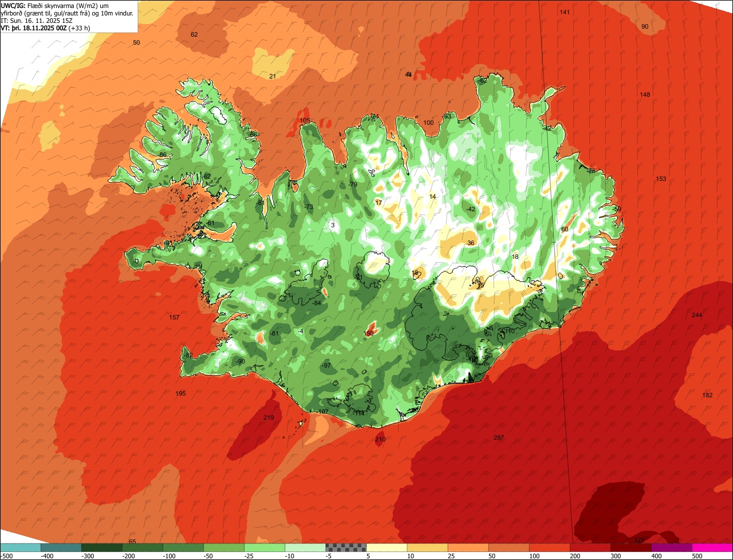This screenshot has height=560, width=733.
Task: Click the 90 value in the top-right sea
Action: tap(645, 26)
